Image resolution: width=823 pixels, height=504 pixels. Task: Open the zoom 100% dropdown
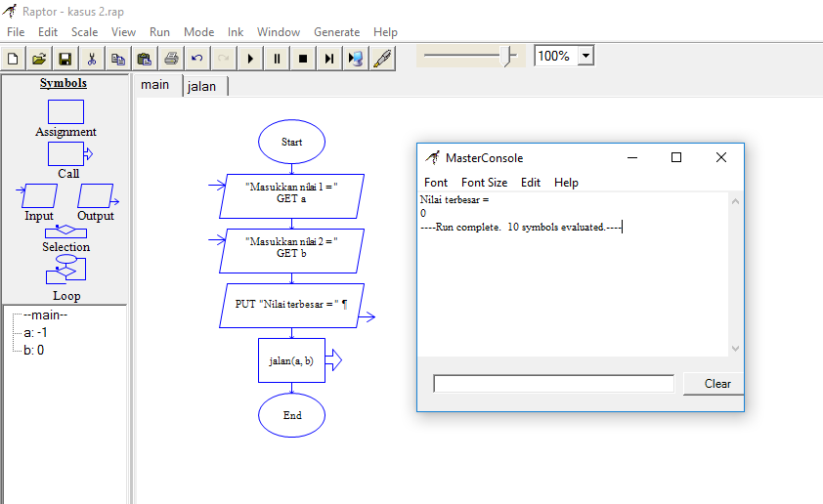pos(586,55)
